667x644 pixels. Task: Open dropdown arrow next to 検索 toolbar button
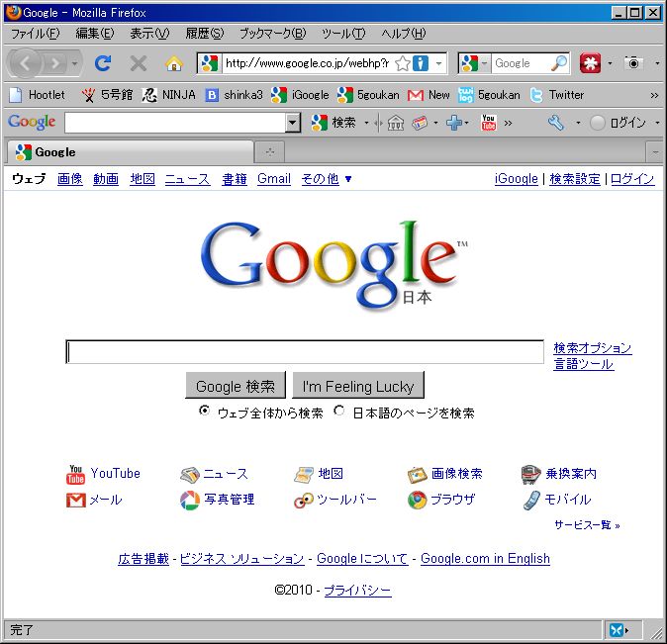pos(366,123)
